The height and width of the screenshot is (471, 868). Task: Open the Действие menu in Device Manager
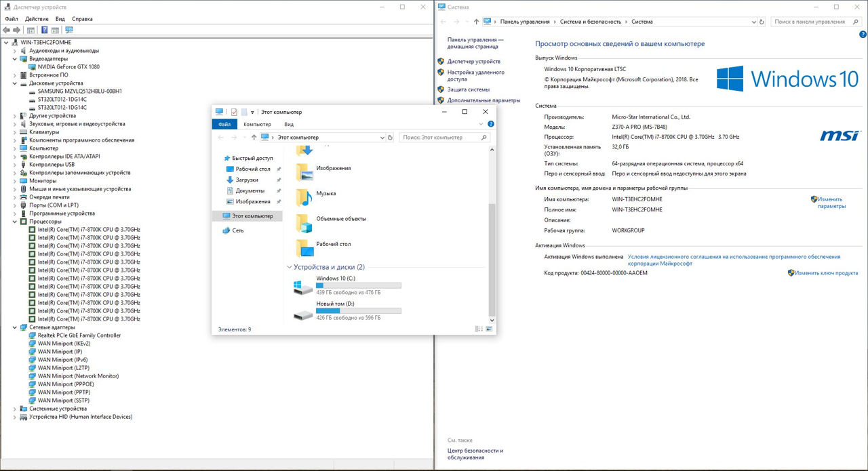[37, 19]
